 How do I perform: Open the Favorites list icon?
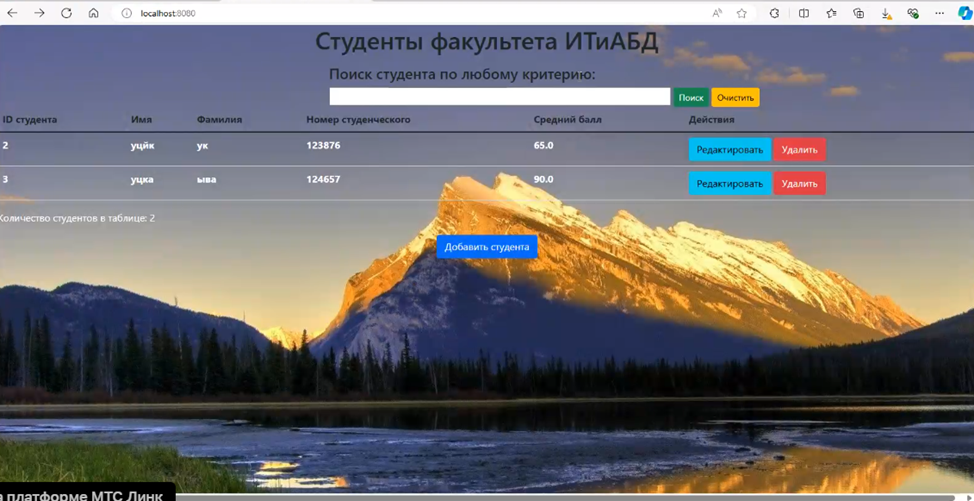click(831, 13)
